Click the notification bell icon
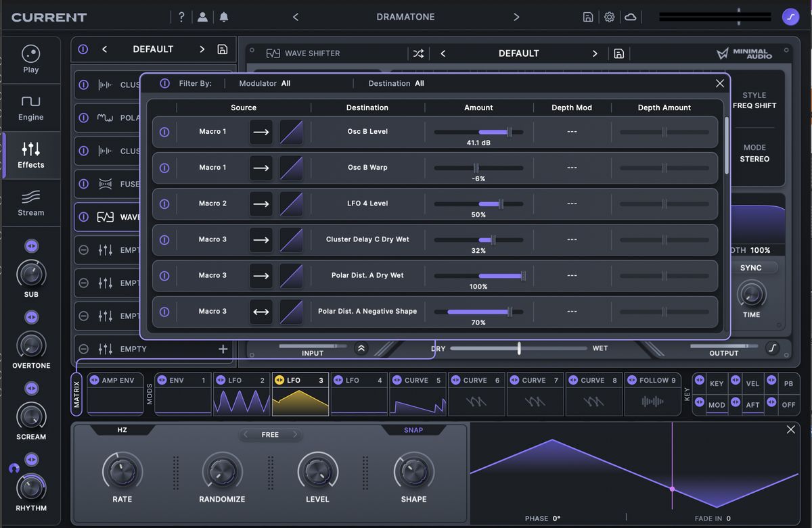Screen dimensions: 812x528 [223, 16]
